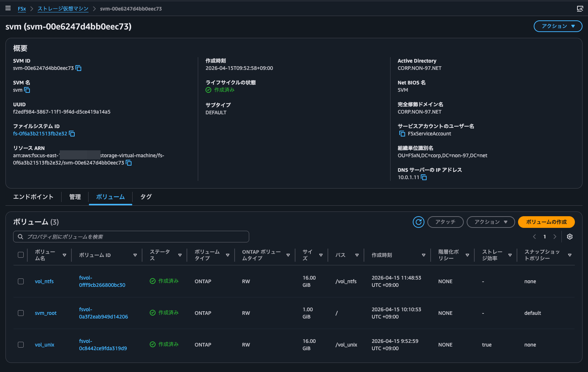This screenshot has height=372, width=588.
Task: Open CloudShell icon in top bar
Action: (580, 9)
